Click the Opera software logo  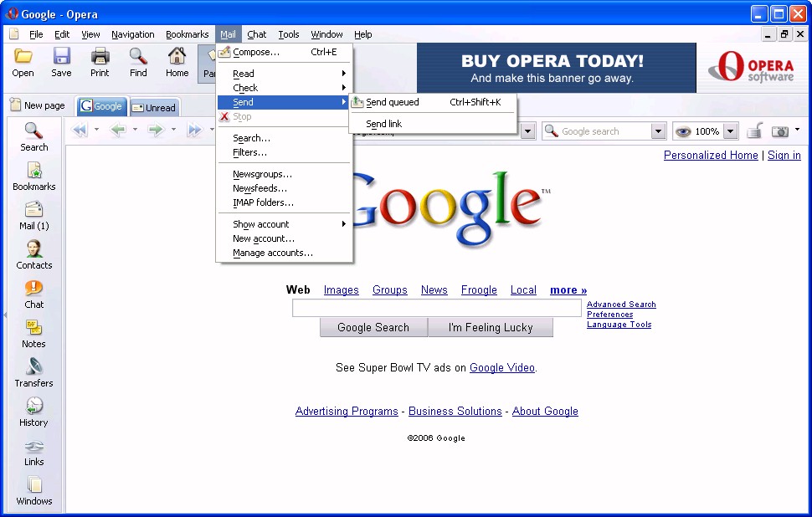click(751, 67)
